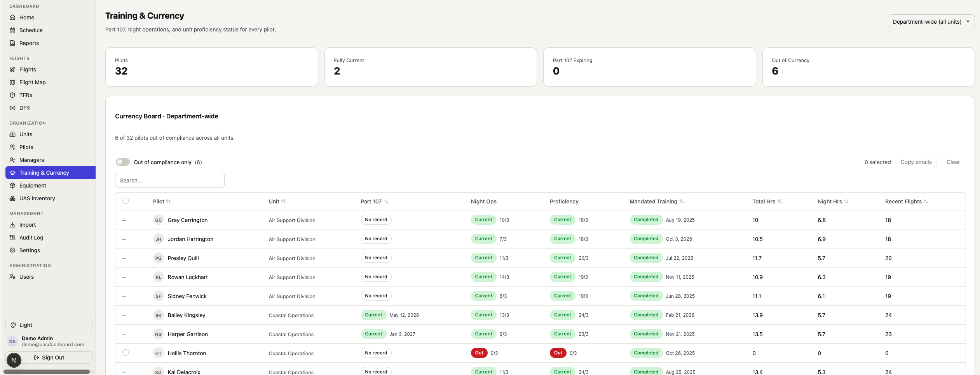This screenshot has width=980, height=375.
Task: Click 'Nov 11, 2025' mandated training date
Action: coord(680,277)
